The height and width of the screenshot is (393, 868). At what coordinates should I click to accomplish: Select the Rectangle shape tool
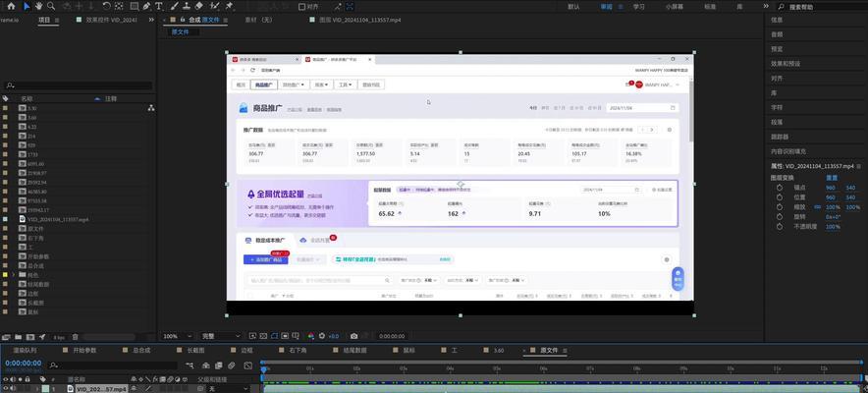[x=134, y=6]
